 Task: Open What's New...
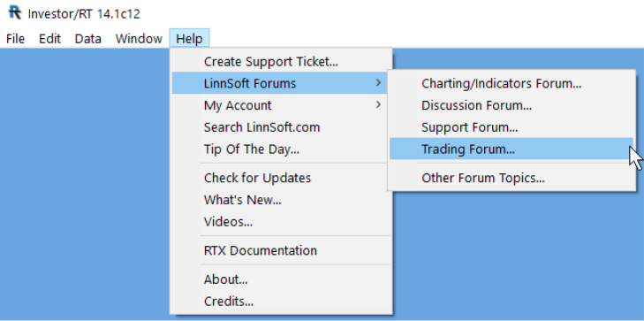(281, 200)
